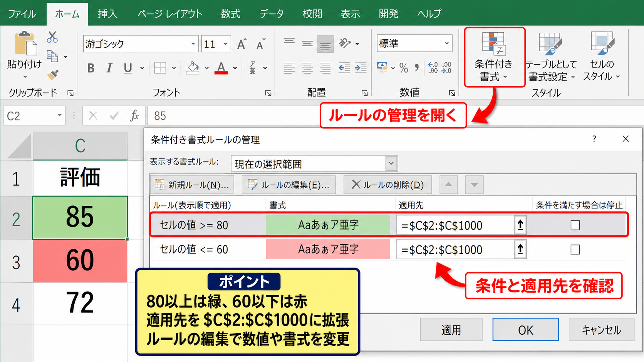Screen dimensions: 644x362
Task: Click the Cut scissors icon
Action: [52, 37]
